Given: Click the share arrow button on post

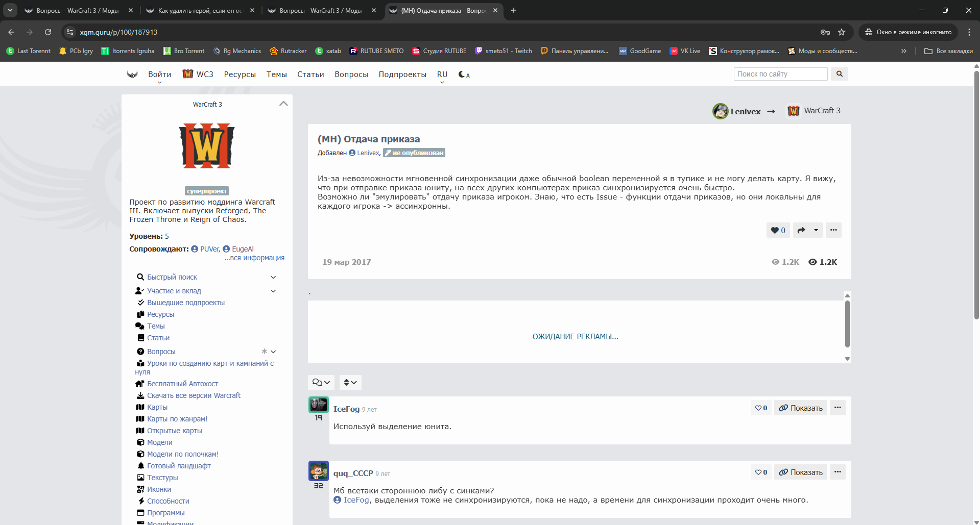Looking at the screenshot, I should [801, 230].
